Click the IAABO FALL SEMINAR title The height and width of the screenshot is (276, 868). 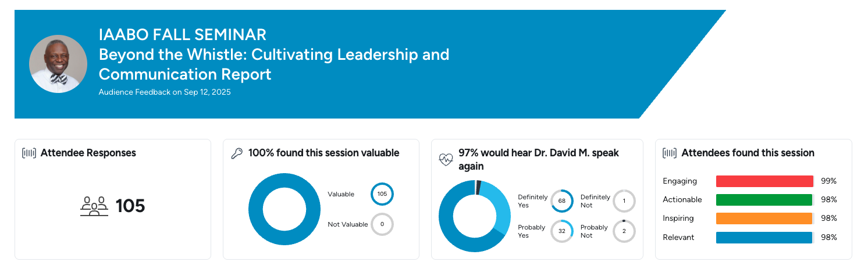pyautogui.click(x=183, y=35)
